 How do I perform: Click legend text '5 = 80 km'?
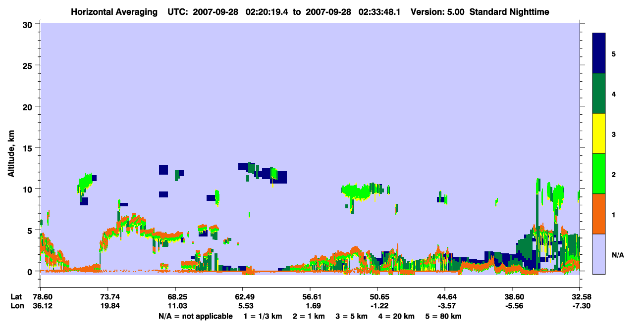tap(443, 316)
